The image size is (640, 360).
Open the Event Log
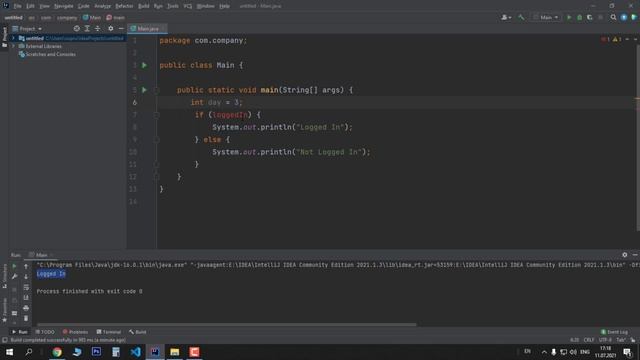(x=614, y=332)
